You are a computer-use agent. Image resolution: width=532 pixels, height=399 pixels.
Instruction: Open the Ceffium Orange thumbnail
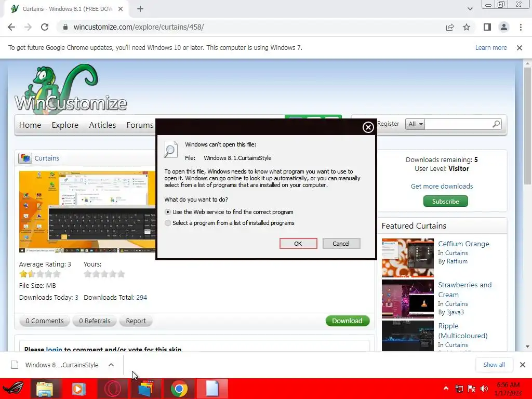point(408,258)
